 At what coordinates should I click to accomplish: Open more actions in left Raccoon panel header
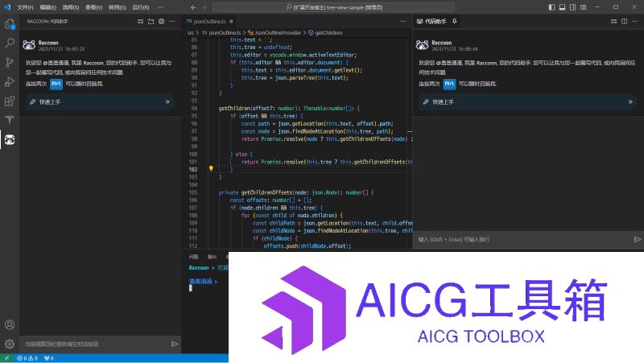point(171,22)
